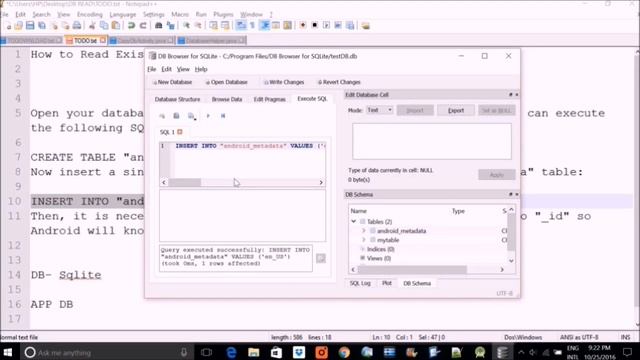
Task: Toggle Show All Characters pilcrow icon
Action: 253,26
